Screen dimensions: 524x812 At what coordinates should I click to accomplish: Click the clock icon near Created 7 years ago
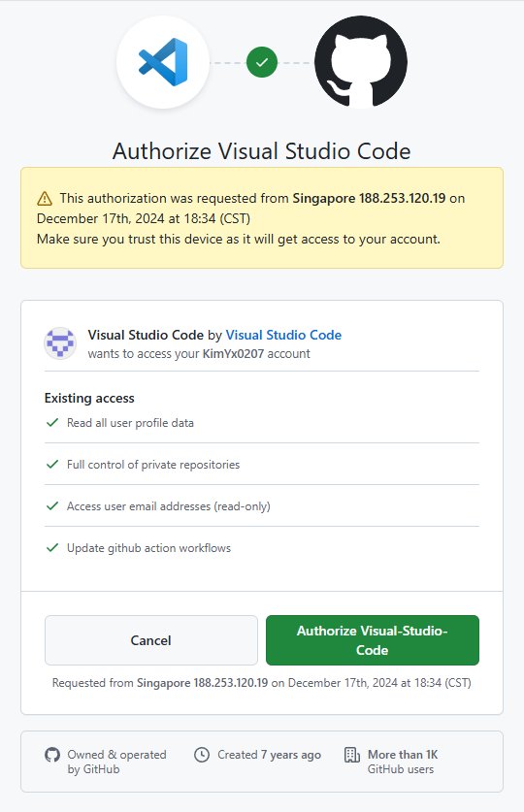tap(202, 755)
